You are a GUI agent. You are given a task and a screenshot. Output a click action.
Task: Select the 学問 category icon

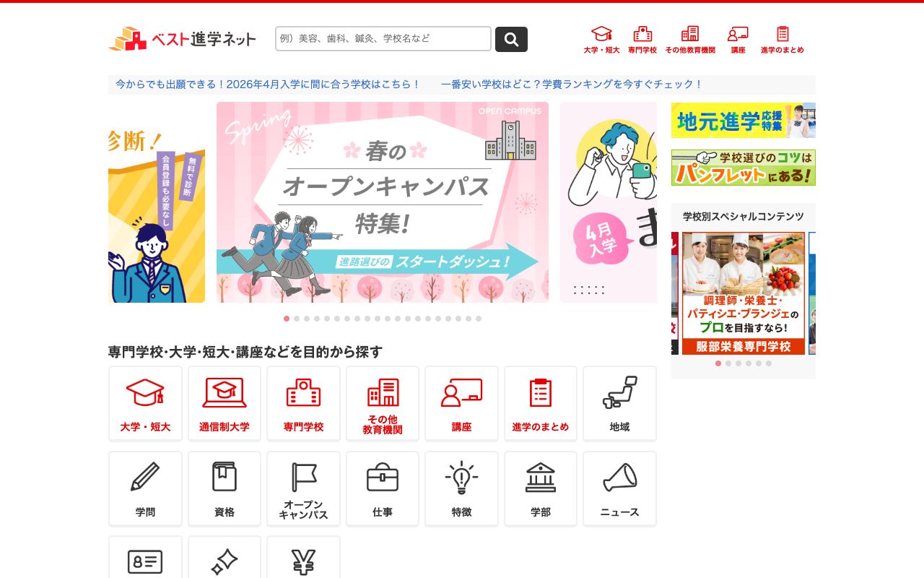tap(145, 488)
